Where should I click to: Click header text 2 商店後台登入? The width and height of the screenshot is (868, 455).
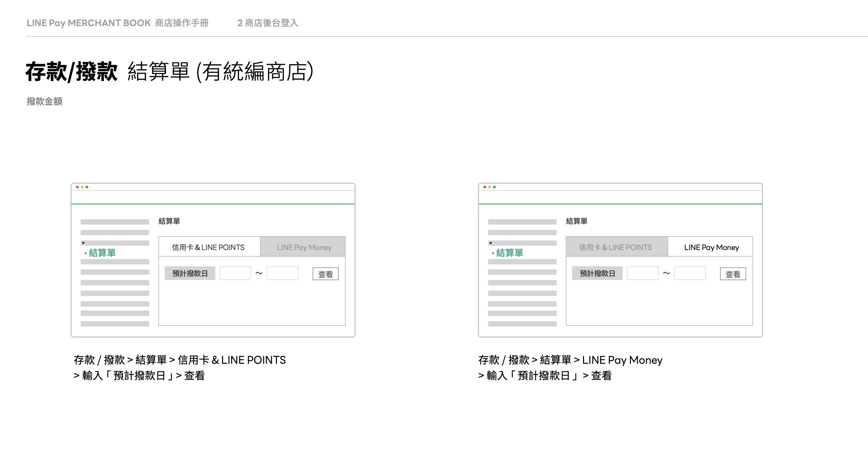pos(268,23)
